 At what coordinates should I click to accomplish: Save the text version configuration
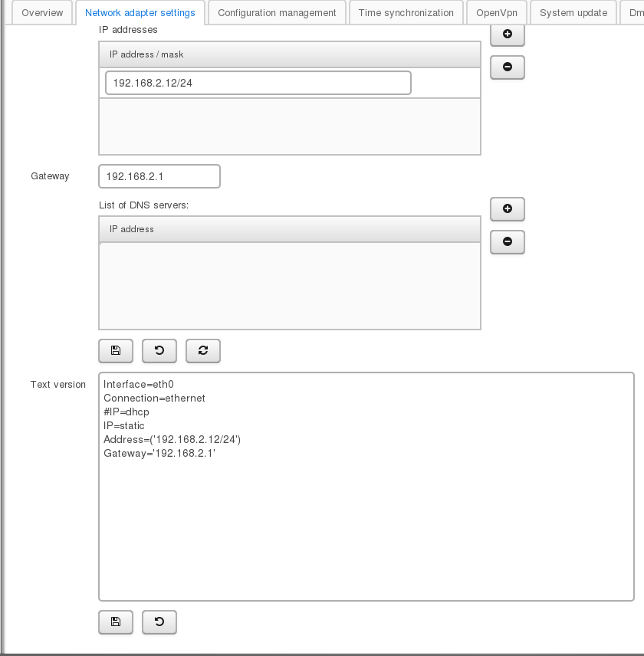click(x=116, y=622)
